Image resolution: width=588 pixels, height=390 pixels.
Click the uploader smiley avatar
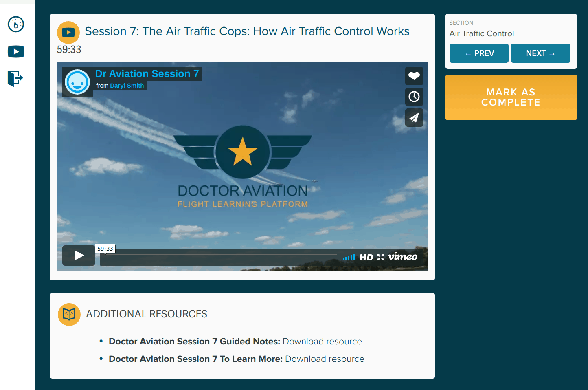[77, 82]
